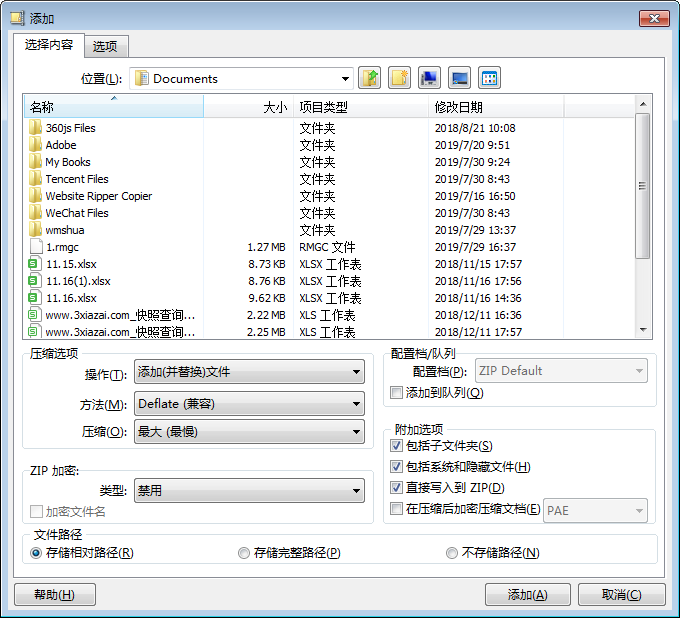Select 存储相对路径(R) radio button
Viewport: 680px width, 618px height.
36,553
